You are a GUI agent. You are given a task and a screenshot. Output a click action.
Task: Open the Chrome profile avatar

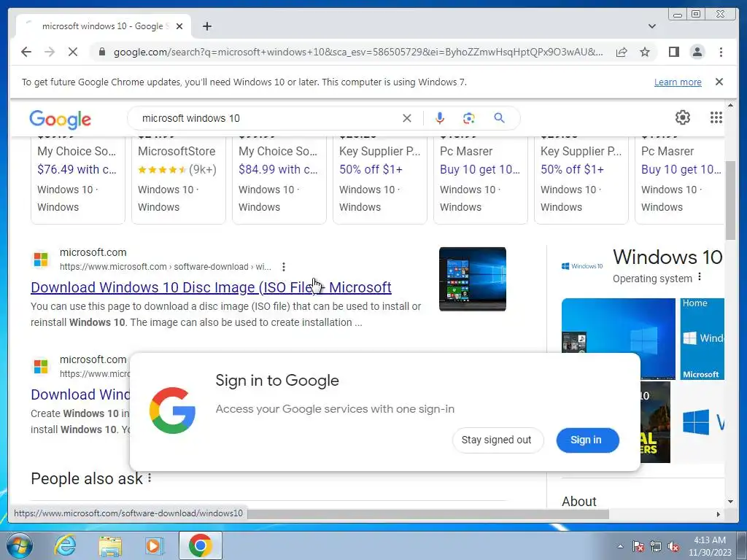click(x=697, y=52)
